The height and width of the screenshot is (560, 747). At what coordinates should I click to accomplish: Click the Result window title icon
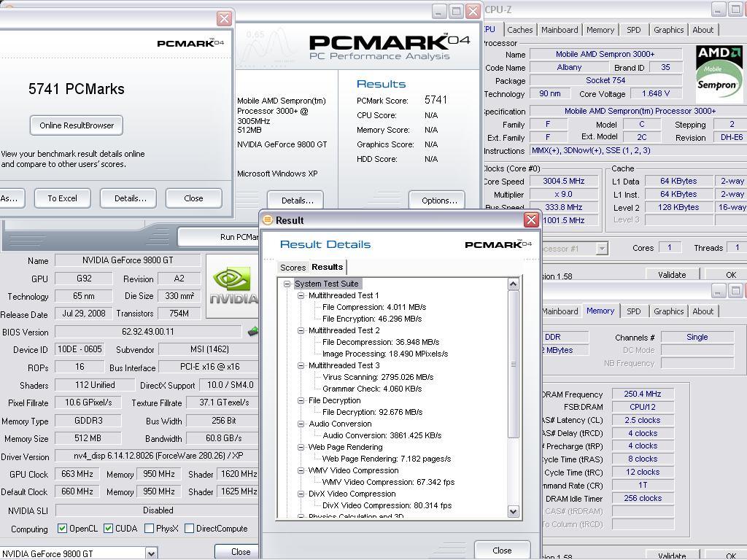[268, 220]
